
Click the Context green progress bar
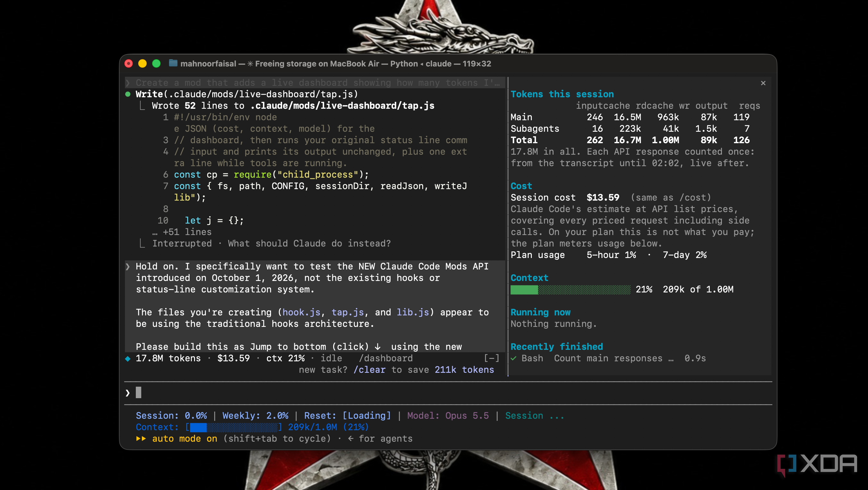click(570, 289)
